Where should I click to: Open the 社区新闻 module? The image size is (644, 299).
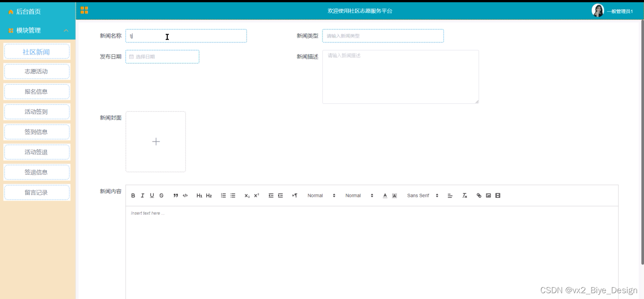[37, 52]
